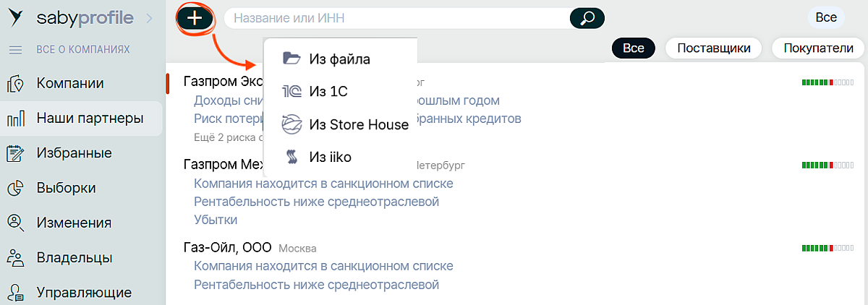Click the Избранные notepad icon
Image resolution: width=868 pixels, height=305 pixels.
pyautogui.click(x=15, y=153)
